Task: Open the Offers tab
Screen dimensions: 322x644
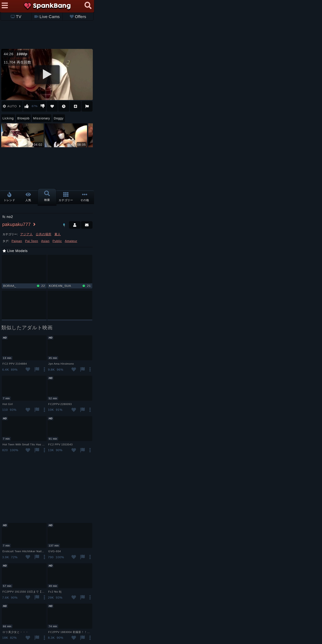Action: coord(78,17)
